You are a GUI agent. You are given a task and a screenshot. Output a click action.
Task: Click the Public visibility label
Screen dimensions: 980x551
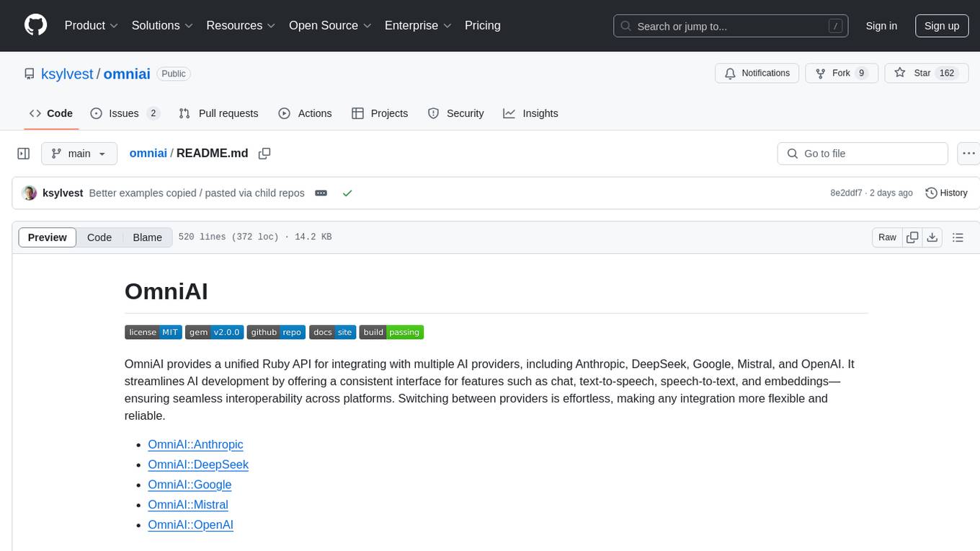point(174,74)
